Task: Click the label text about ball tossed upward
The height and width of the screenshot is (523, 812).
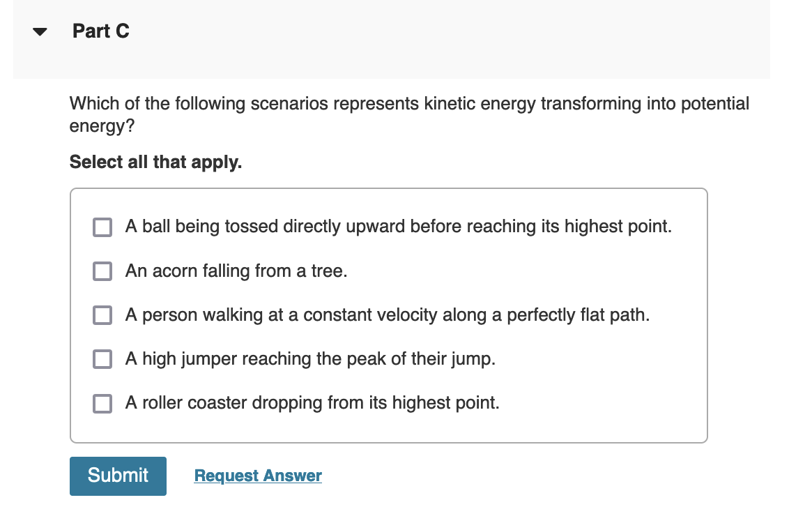Action: (398, 227)
